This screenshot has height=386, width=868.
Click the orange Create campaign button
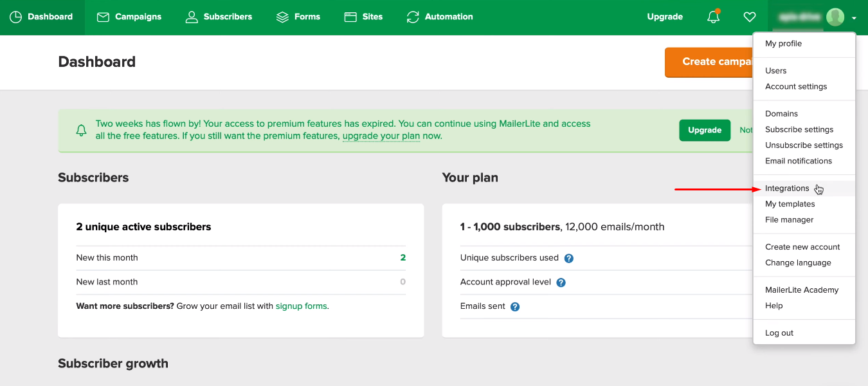pyautogui.click(x=709, y=62)
